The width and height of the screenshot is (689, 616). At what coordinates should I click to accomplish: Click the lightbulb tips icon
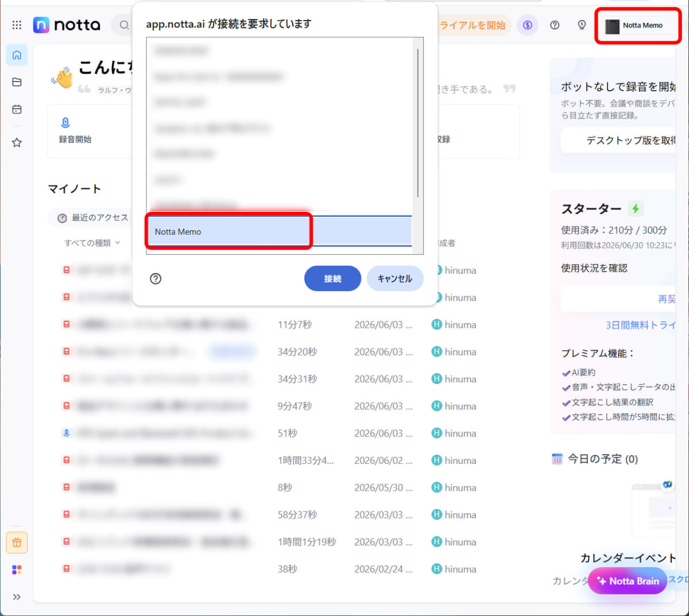click(x=582, y=25)
